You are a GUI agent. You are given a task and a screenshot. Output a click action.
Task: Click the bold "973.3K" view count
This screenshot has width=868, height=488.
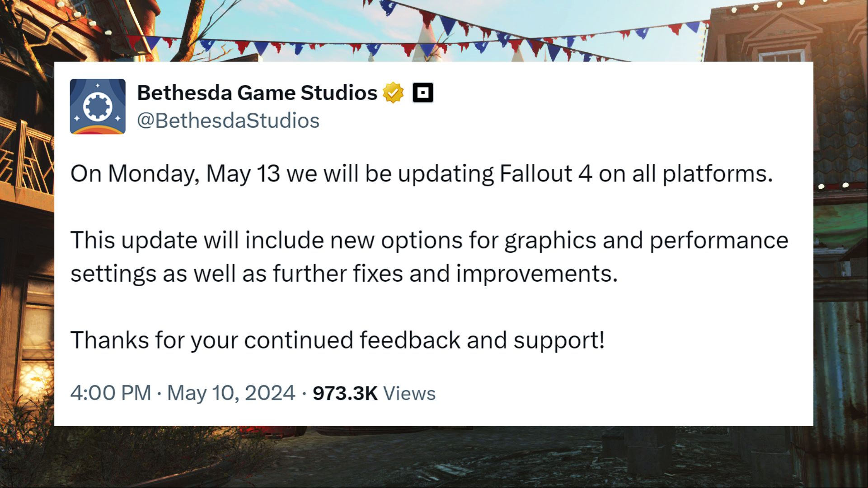coord(345,393)
